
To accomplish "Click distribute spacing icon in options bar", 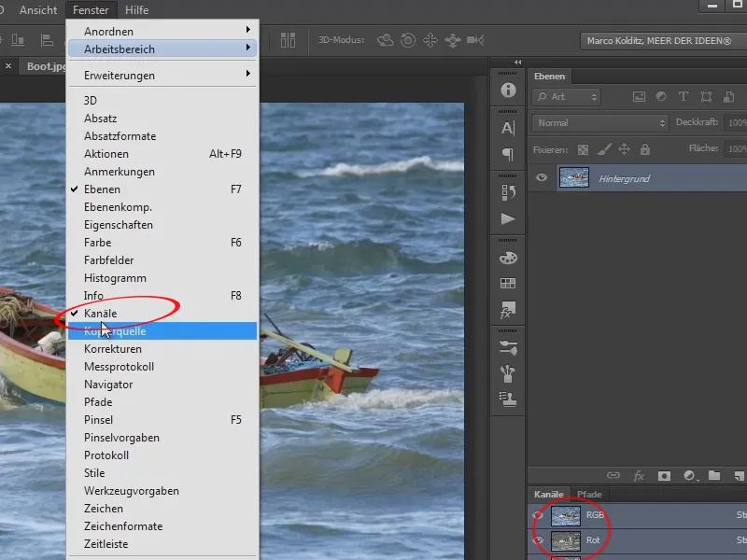I will point(288,40).
